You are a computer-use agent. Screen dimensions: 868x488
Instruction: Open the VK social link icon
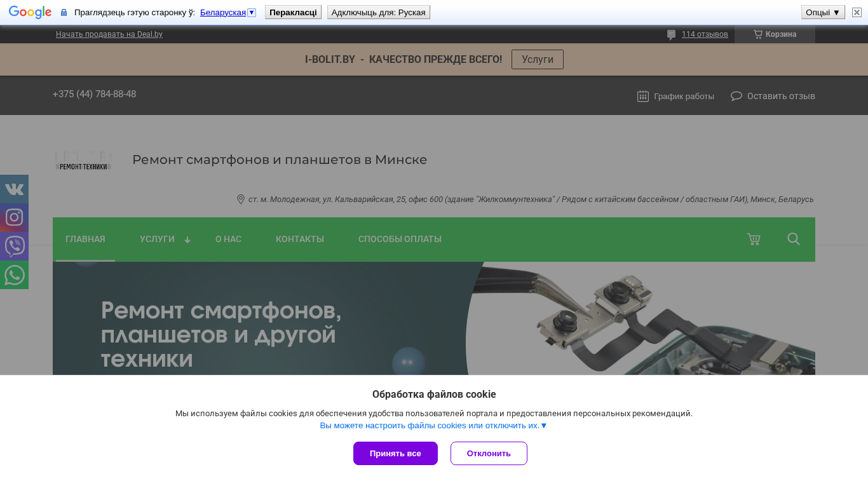coord(14,189)
